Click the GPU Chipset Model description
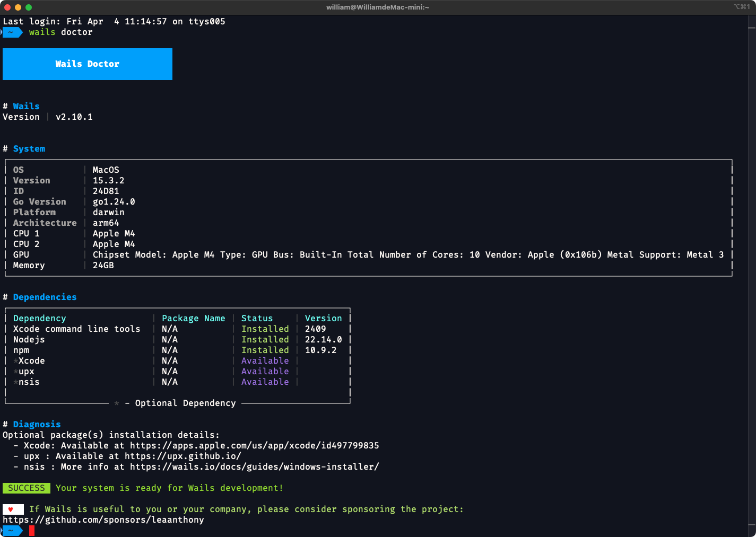Image resolution: width=756 pixels, height=537 pixels. (x=409, y=255)
